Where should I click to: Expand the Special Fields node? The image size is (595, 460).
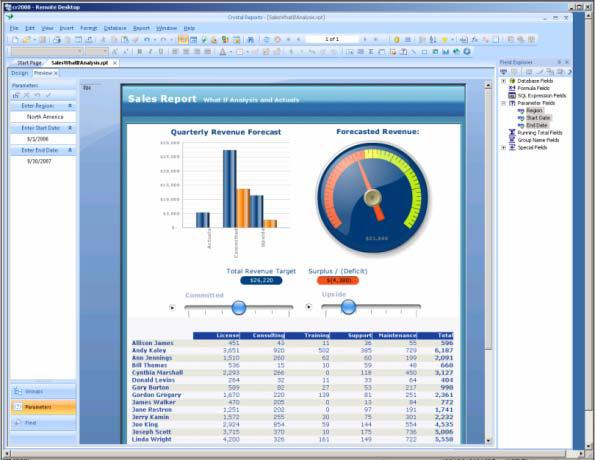pos(504,148)
